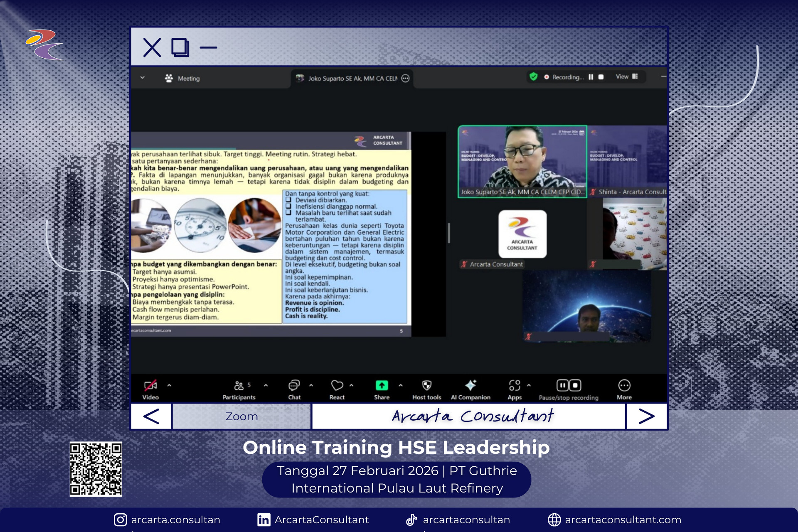Open the Apps icon
The height and width of the screenshot is (532, 798).
click(x=514, y=386)
